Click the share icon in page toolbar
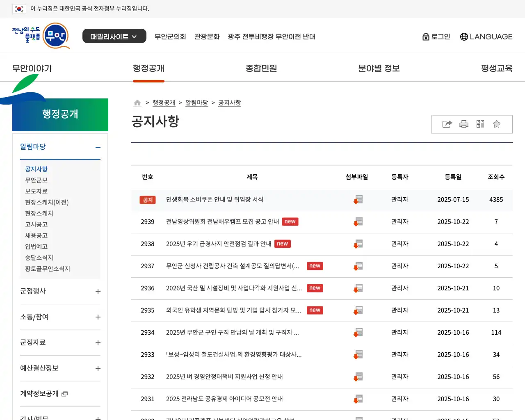 point(447,124)
